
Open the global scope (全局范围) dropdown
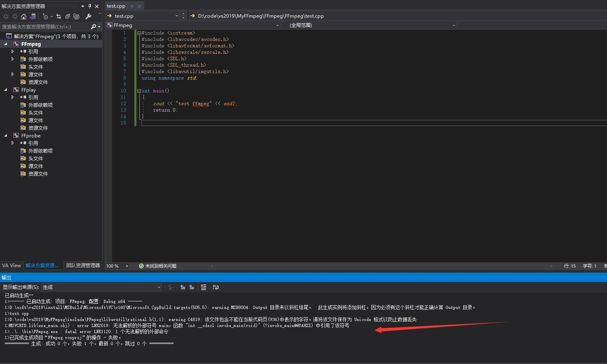454,25
